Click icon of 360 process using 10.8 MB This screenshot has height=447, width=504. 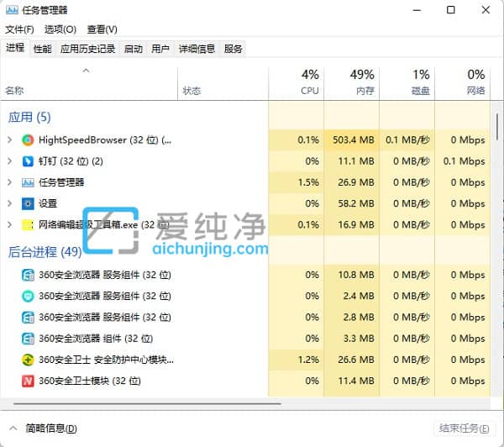(x=28, y=275)
